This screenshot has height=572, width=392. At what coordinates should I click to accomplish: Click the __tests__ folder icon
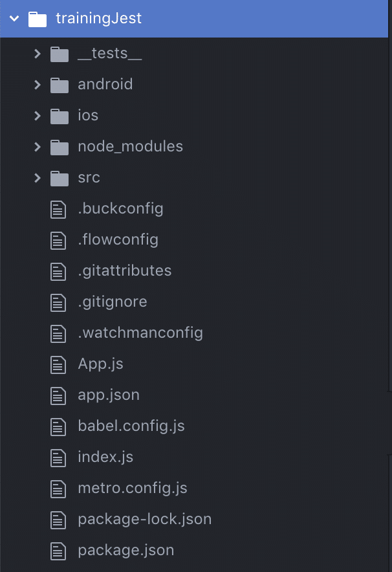coord(60,54)
